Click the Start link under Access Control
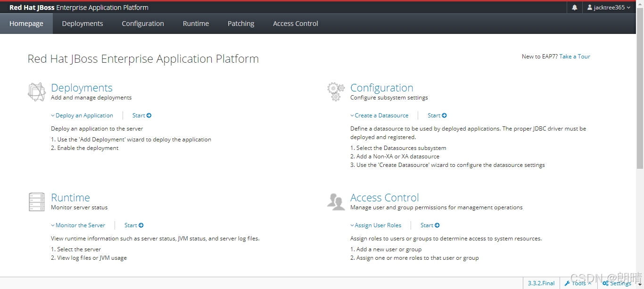 point(430,225)
